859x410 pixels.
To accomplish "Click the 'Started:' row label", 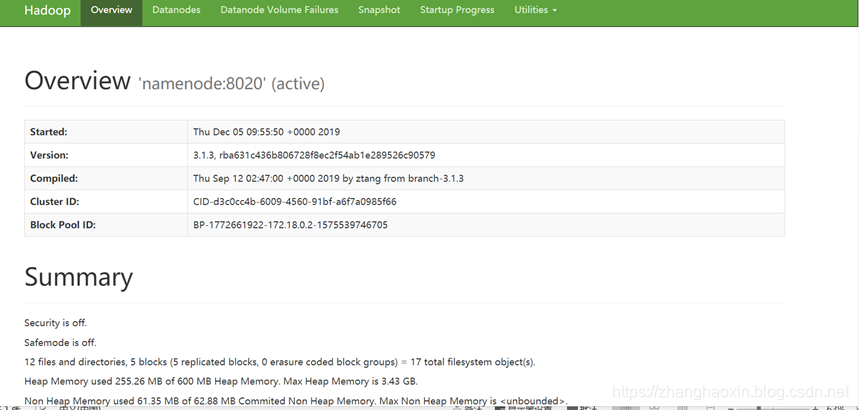I will (x=48, y=132).
